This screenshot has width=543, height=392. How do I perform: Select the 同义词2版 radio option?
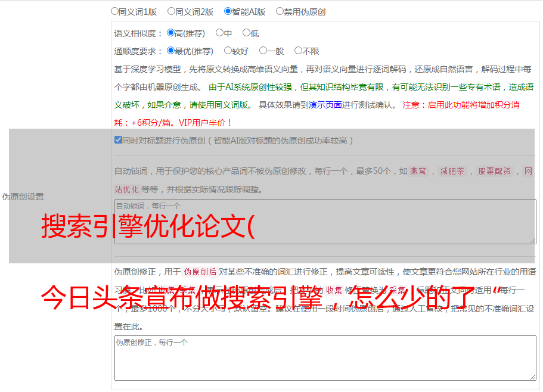coord(171,11)
